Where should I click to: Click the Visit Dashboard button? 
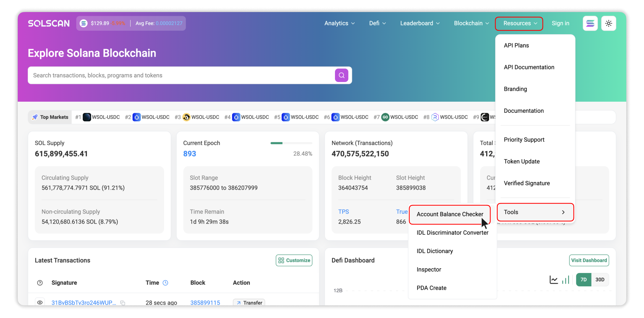click(x=589, y=260)
